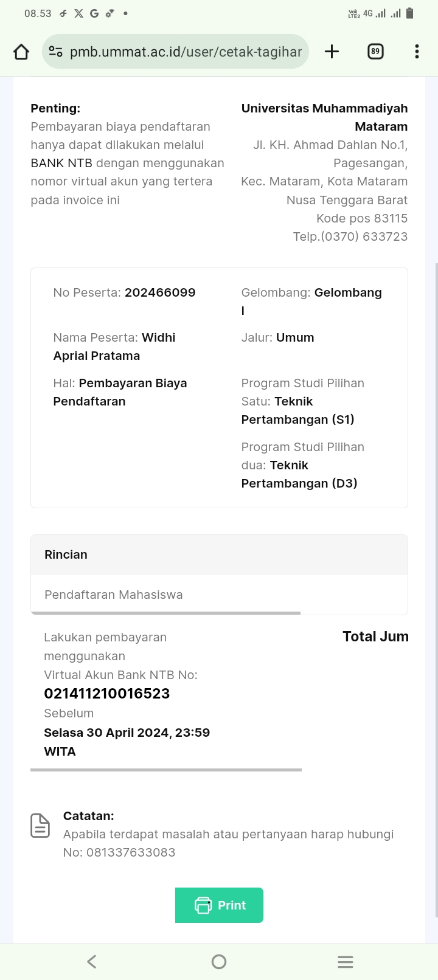The height and width of the screenshot is (980, 438).
Task: Click horizontal scrollbar under Pendaftaran Mahasiswa row
Action: tap(165, 613)
